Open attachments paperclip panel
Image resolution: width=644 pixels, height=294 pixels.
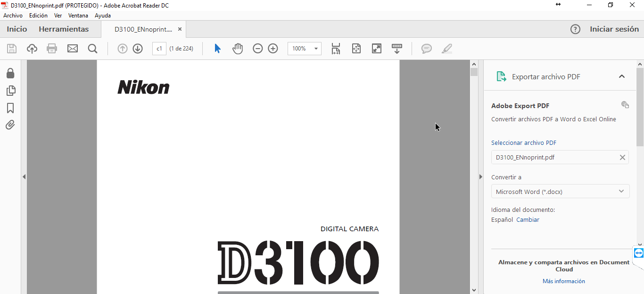tap(10, 125)
